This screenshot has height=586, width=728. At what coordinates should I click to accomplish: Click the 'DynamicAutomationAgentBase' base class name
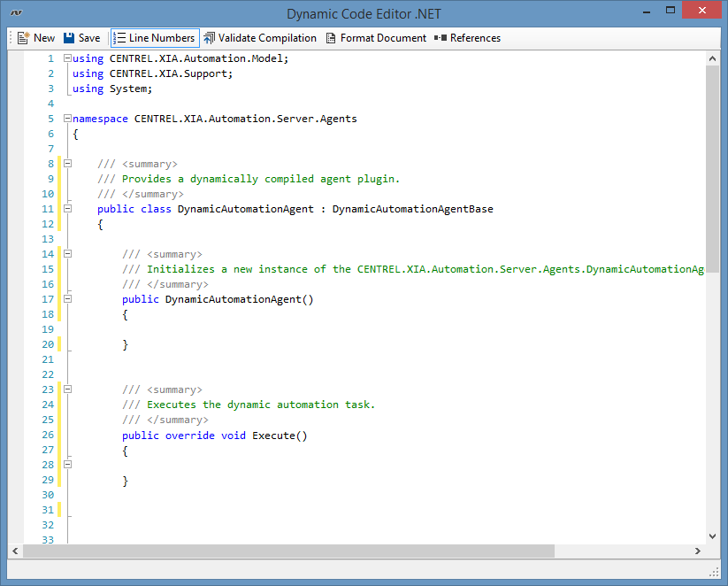point(413,209)
